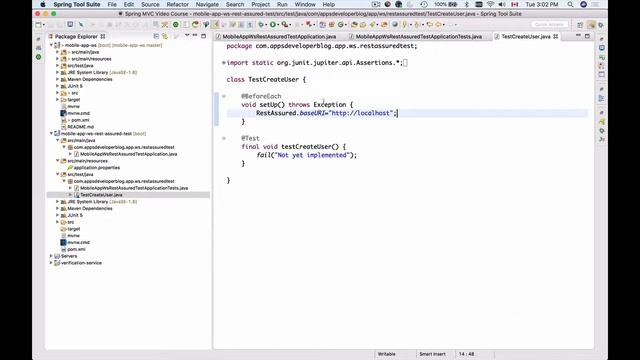Click the 'Writable' status bar entry
This screenshot has height=360, width=640.
(387, 354)
